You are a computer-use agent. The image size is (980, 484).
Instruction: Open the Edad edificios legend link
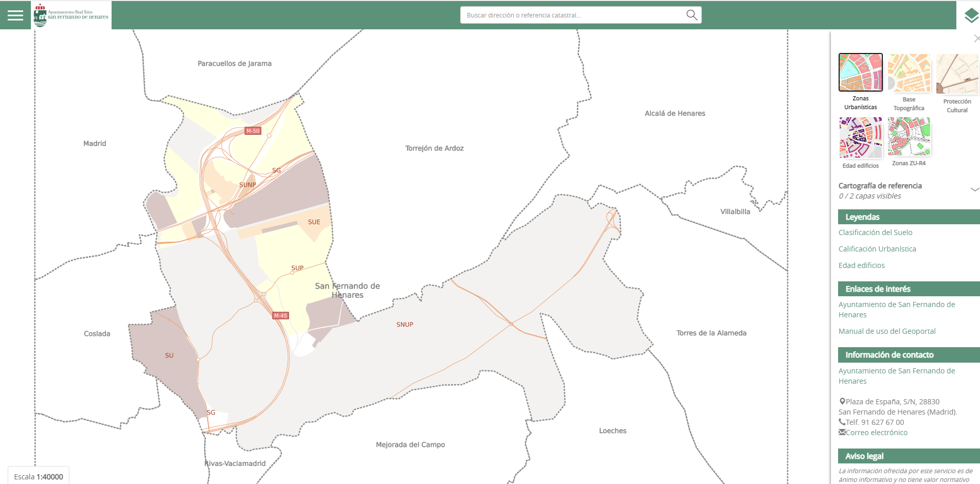[x=861, y=265]
